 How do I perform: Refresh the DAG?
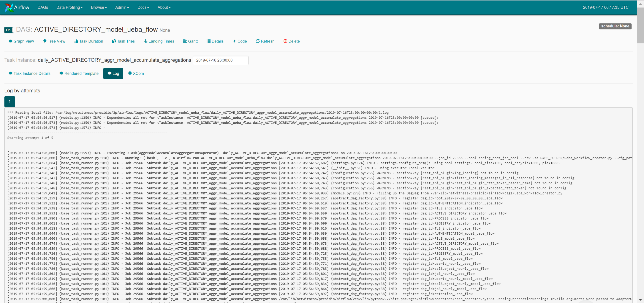coord(265,41)
